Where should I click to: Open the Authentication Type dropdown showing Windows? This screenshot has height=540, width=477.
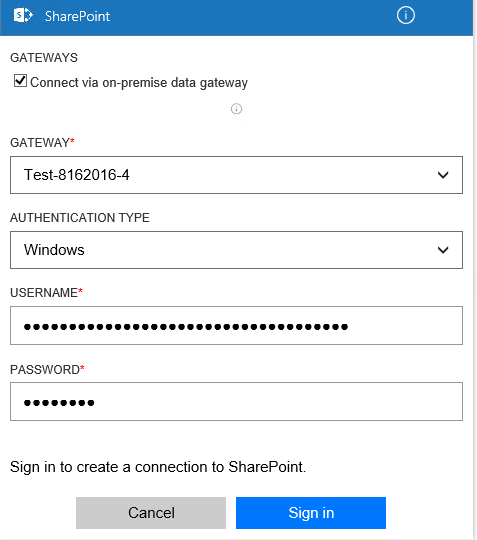point(236,250)
